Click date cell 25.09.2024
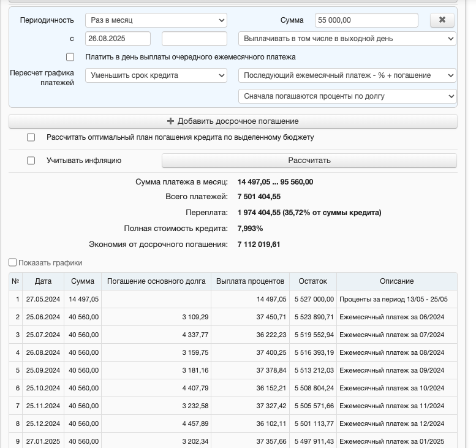The height and width of the screenshot is (448, 476). (x=43, y=370)
